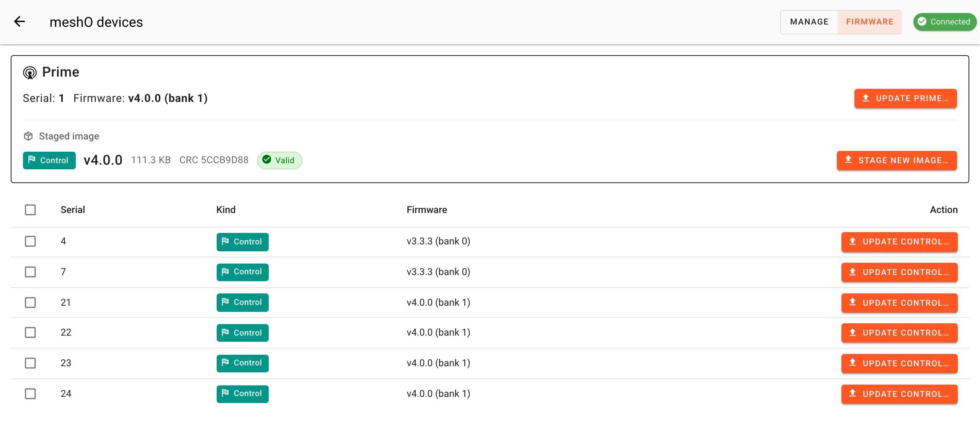Click the green check icon in Valid chip
Image resolution: width=980 pixels, height=426 pixels.
pyautogui.click(x=267, y=160)
